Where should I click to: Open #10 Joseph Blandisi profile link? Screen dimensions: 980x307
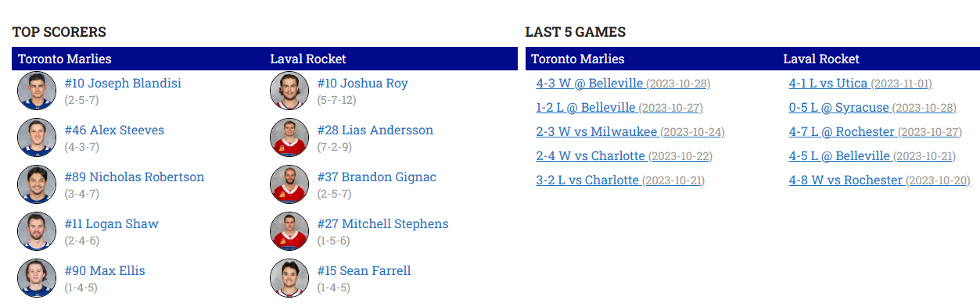(x=123, y=84)
